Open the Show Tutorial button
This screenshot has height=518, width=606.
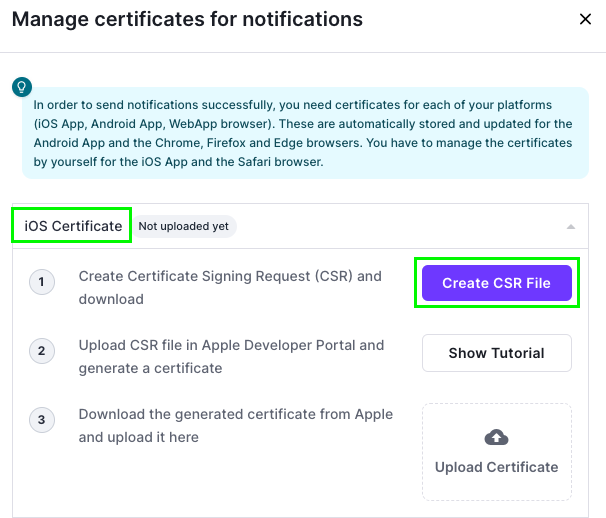coord(496,353)
